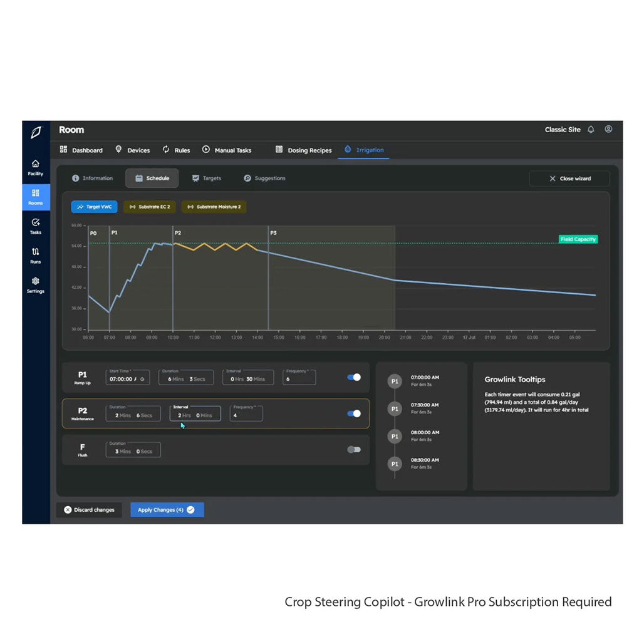This screenshot has height=644, width=644.
Task: Open the Runs sidebar icon
Action: 36,255
